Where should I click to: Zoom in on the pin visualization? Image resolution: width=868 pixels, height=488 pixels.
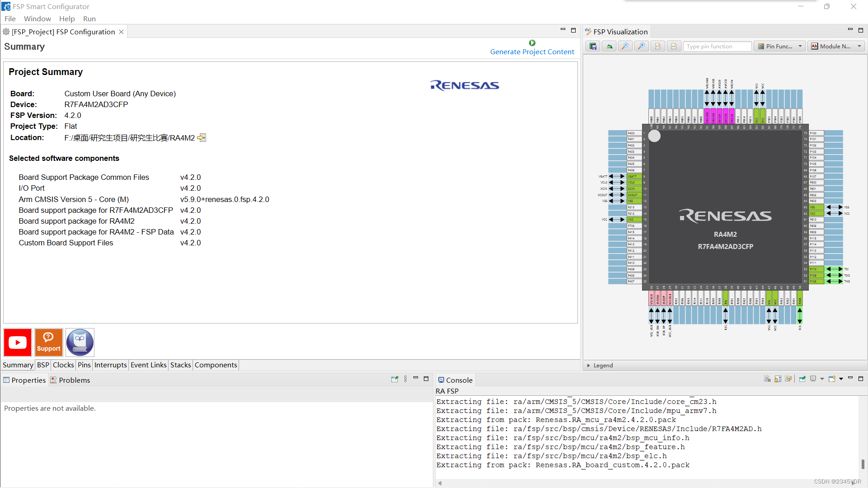(x=642, y=46)
